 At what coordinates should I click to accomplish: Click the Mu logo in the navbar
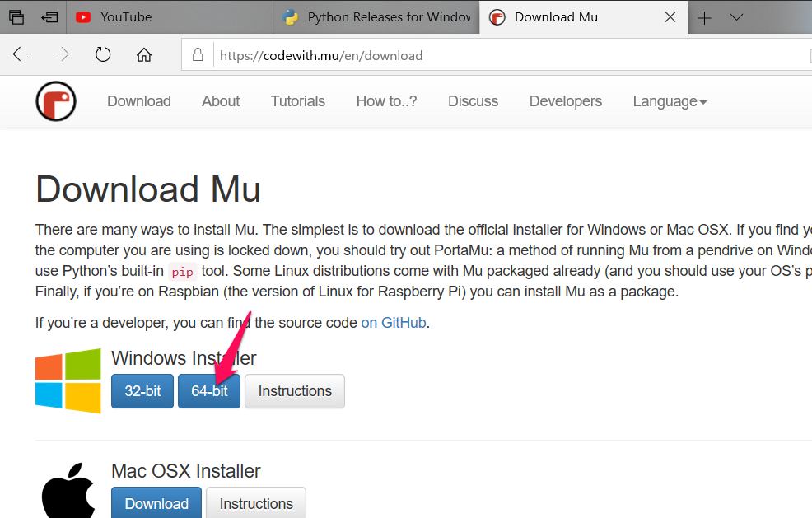tap(56, 101)
